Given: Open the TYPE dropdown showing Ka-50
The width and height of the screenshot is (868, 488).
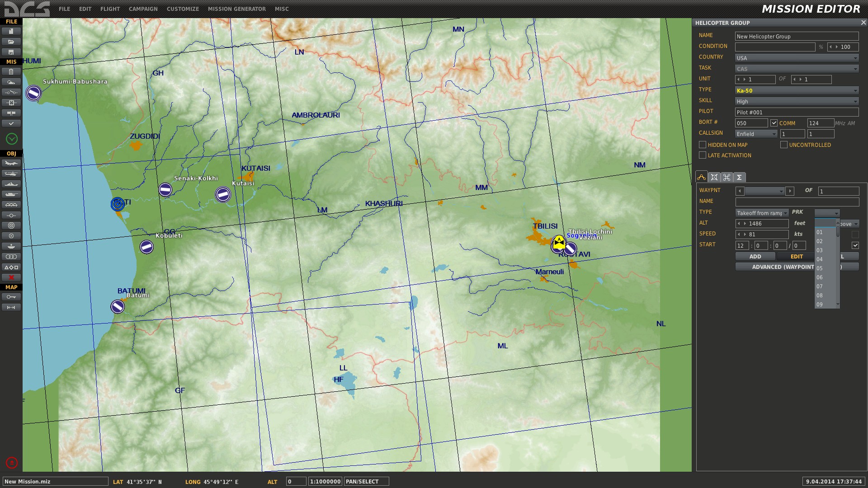Looking at the screenshot, I should click(x=797, y=90).
